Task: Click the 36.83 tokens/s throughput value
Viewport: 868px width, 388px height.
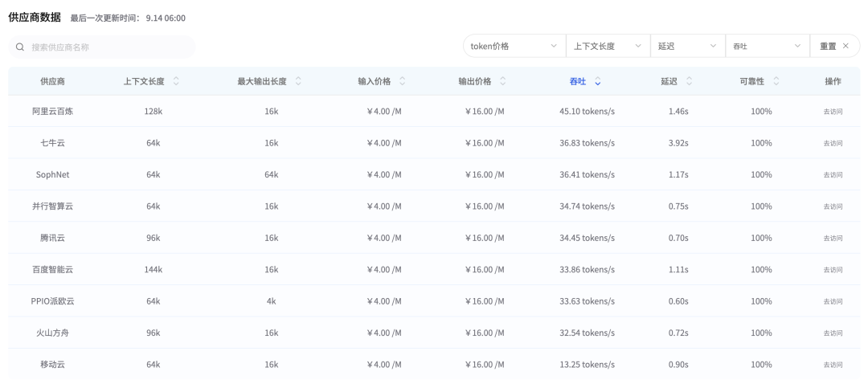Action: (x=588, y=143)
